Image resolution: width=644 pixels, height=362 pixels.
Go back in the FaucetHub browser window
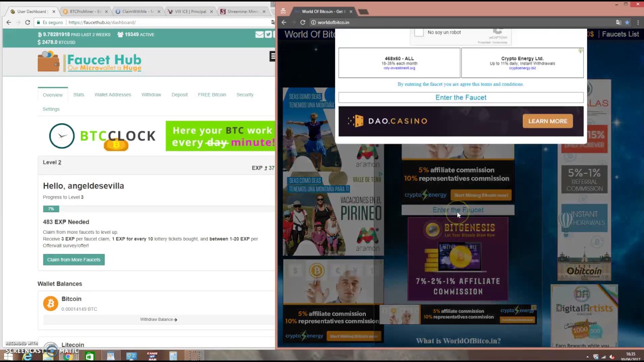pos(9,22)
